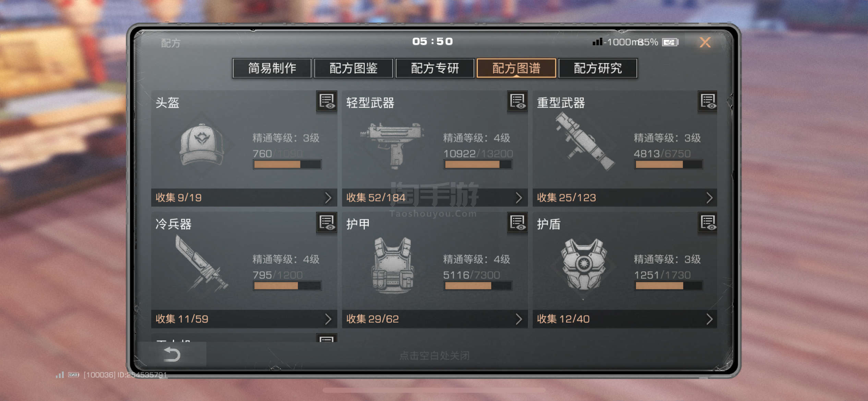Viewport: 868px width, 401px height.
Task: Open the helmet (头盔) blueprint list icon
Action: coord(326,101)
